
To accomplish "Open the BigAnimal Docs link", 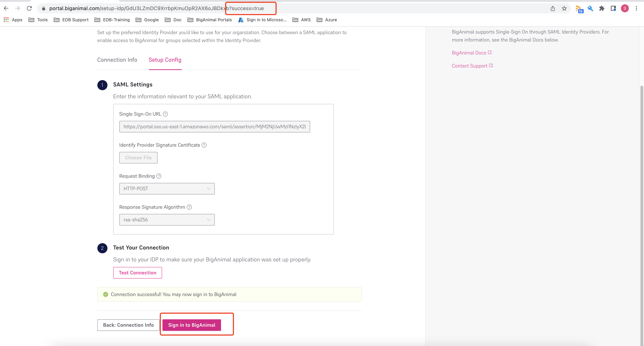I will pos(472,53).
